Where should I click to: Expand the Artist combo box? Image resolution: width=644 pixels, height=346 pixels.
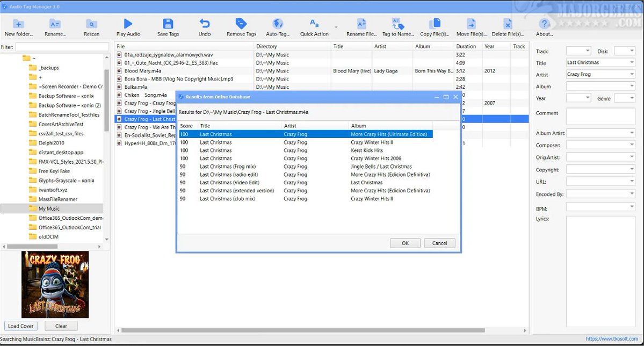pos(632,74)
